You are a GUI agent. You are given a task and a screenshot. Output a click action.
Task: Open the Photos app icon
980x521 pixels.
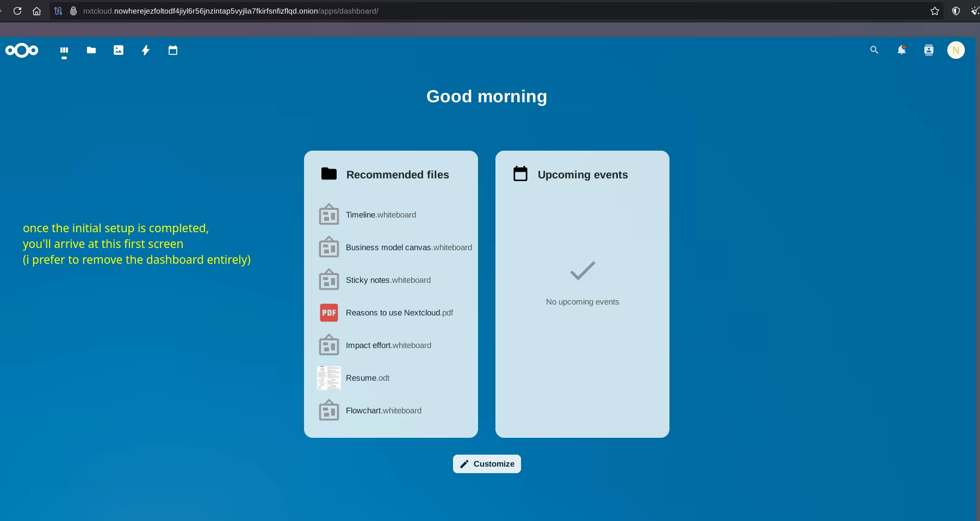[119, 50]
